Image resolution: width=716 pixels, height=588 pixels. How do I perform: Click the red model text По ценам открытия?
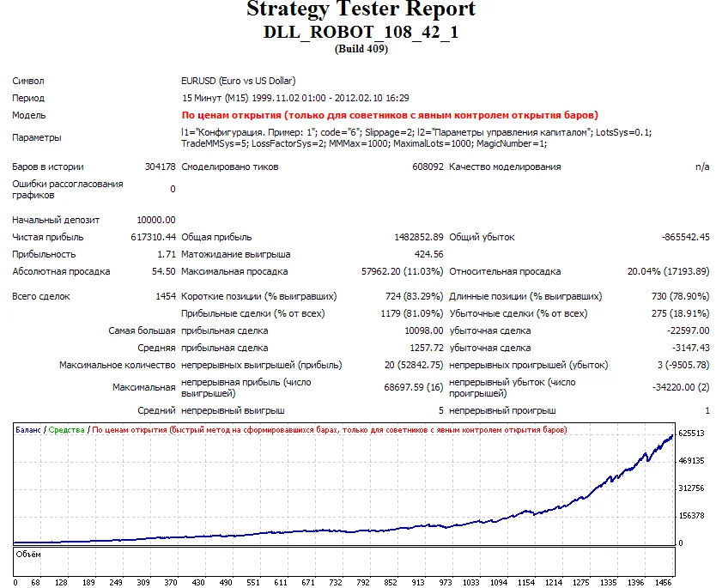tap(390, 115)
